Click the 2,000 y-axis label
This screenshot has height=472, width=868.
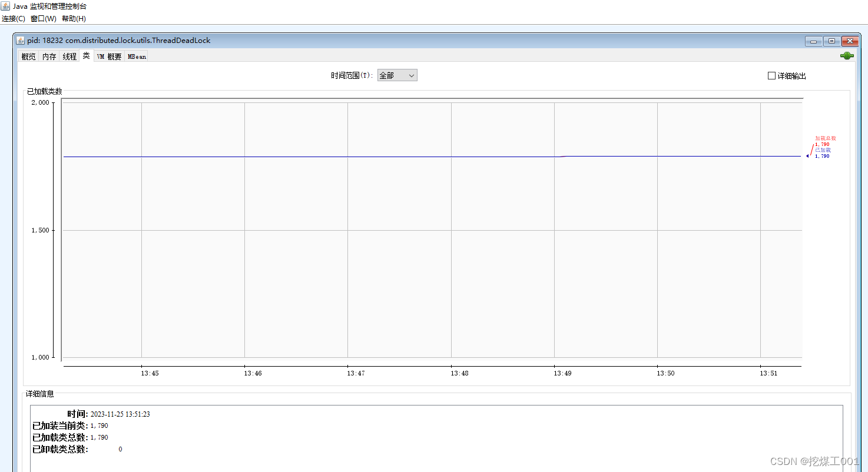(41, 102)
